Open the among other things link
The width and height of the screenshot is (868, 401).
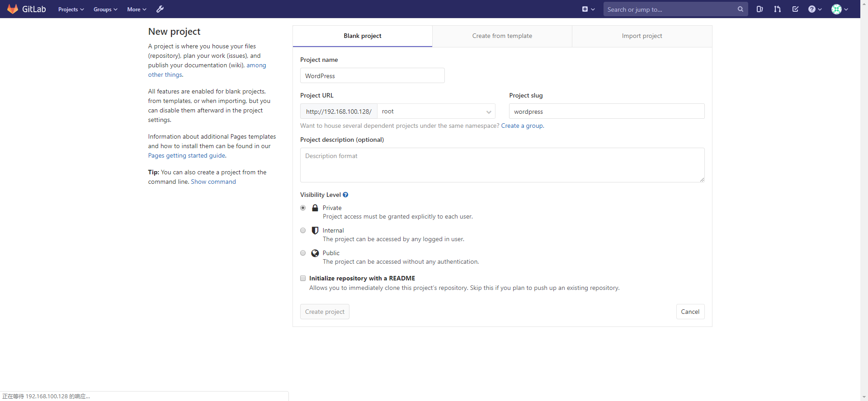pyautogui.click(x=207, y=70)
